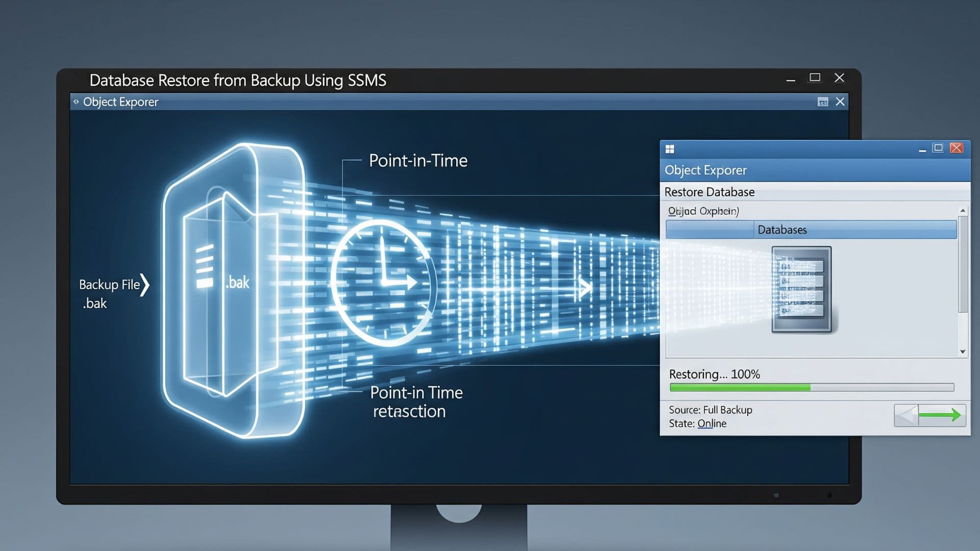Click the Objad Oxphein tree item
This screenshot has width=980, height=551.
pos(703,211)
